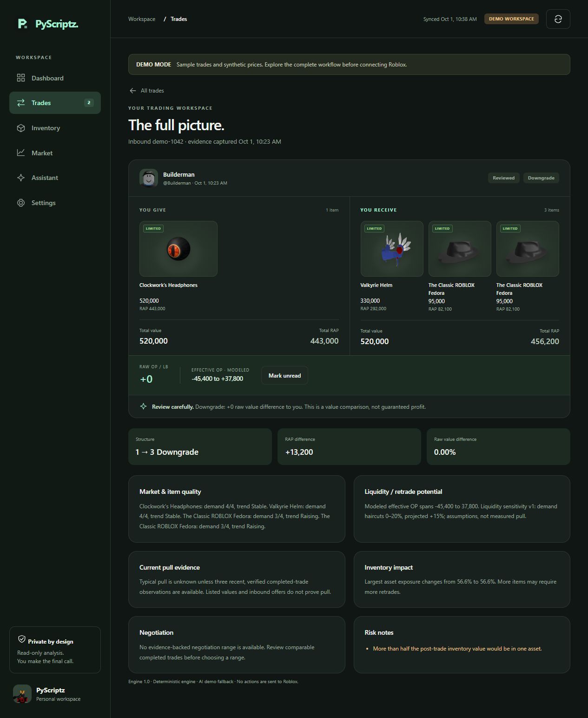Click the Clockwork's Headphones item name
Viewport: 588px width, 718px height.
point(168,285)
